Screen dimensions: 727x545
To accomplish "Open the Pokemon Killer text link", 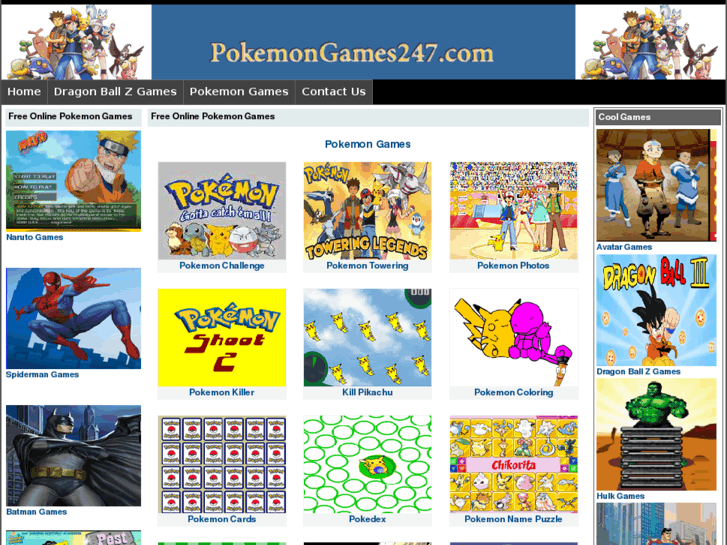I will (222, 392).
